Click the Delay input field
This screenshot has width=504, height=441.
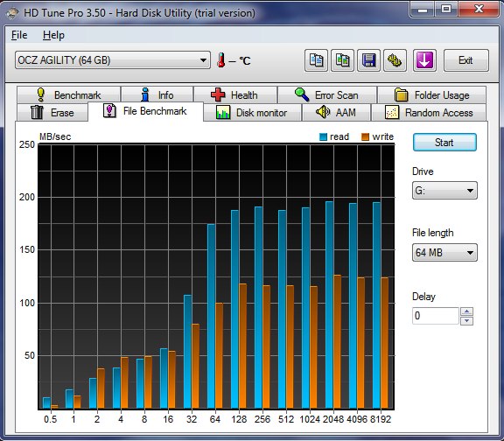tap(436, 316)
